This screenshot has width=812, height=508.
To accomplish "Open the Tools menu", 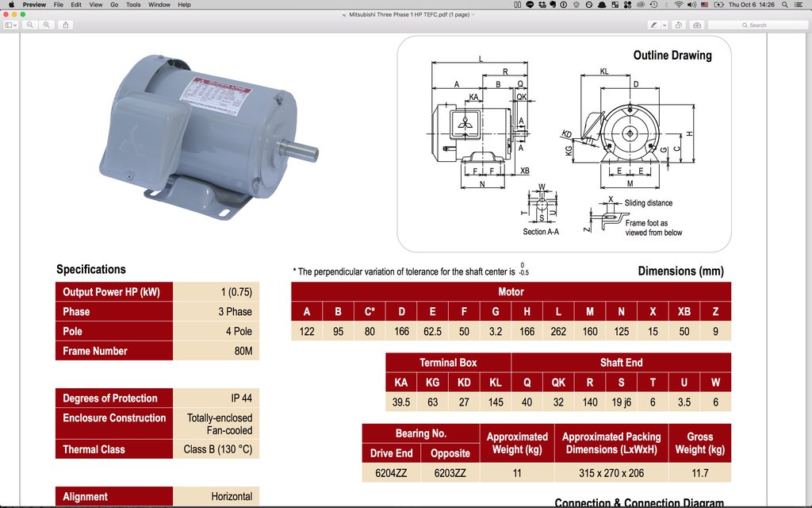I will [133, 5].
